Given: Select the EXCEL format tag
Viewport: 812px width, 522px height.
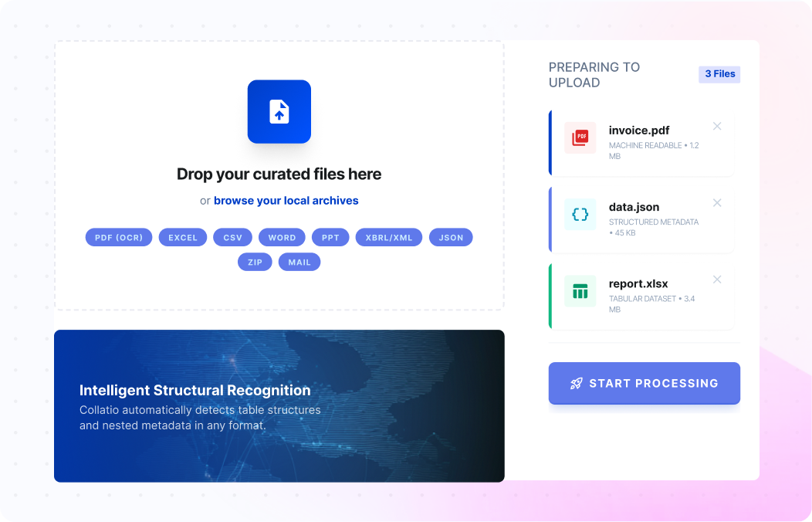Looking at the screenshot, I should tap(183, 237).
